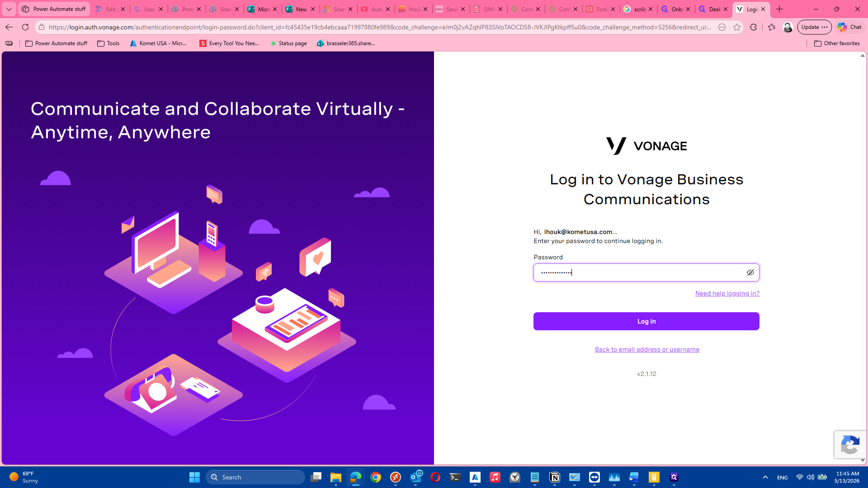The image size is (868, 488).
Task: Close the Login Vonage tab
Action: [763, 9]
